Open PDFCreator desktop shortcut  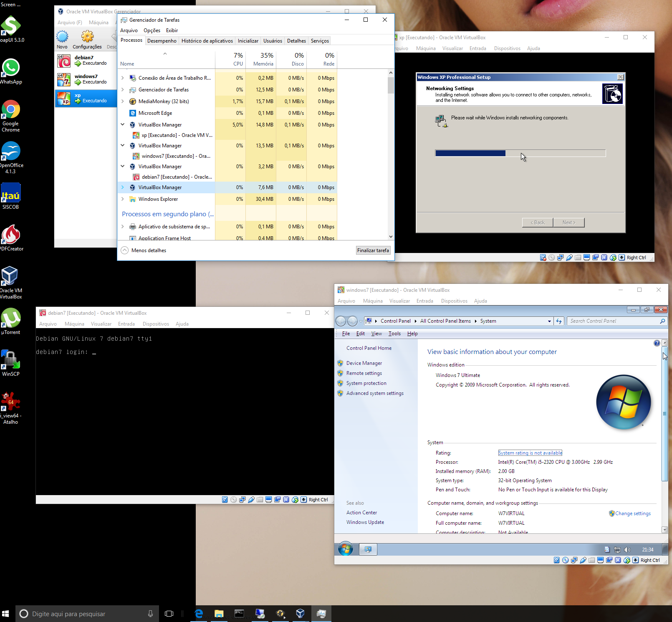tap(11, 238)
